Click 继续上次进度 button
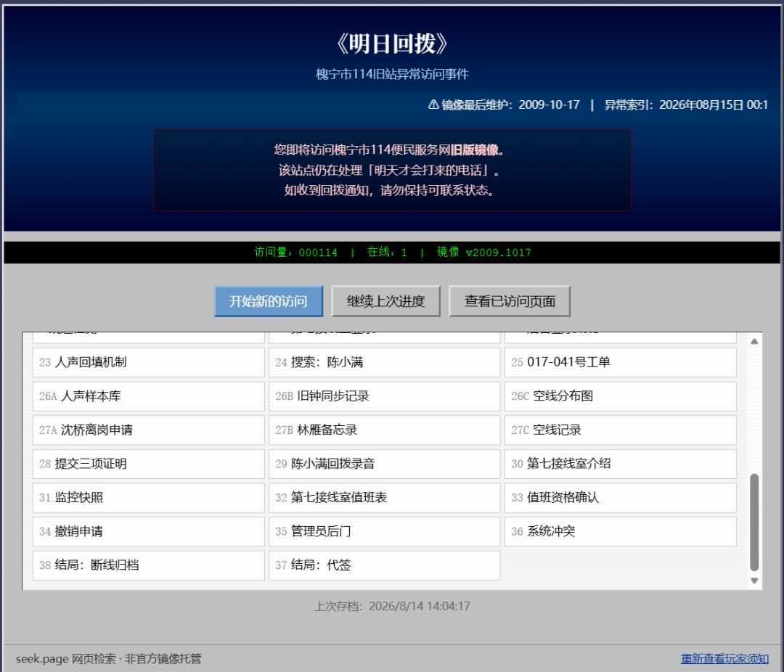The image size is (784, 672). 385,301
